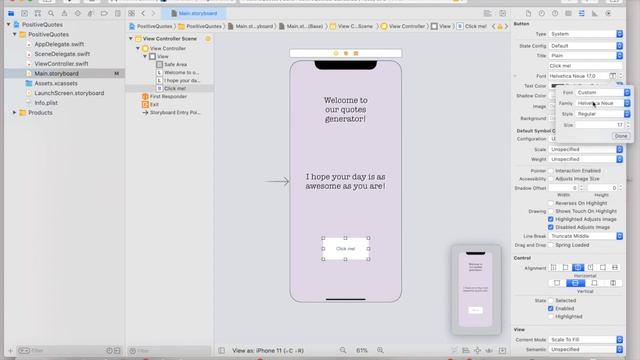Viewport: 640px width, 360px height.
Task: Open ViewController.swift in navigator
Action: (61, 64)
